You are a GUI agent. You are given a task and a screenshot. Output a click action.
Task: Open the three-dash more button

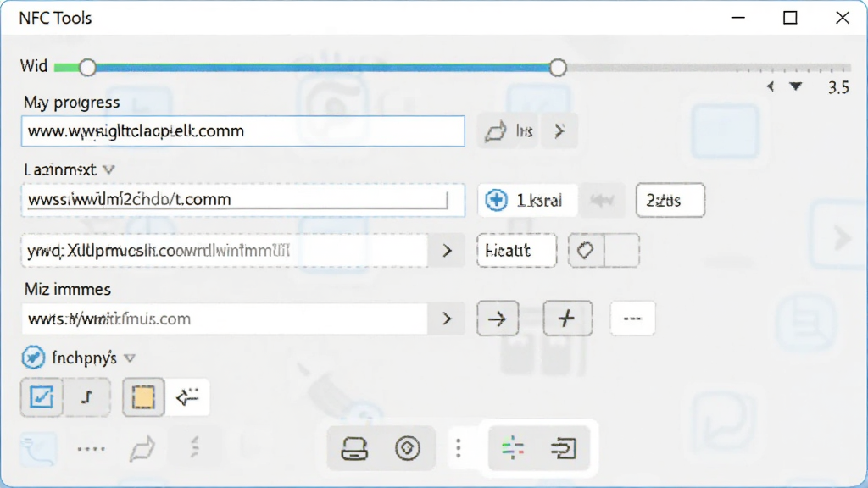(632, 319)
